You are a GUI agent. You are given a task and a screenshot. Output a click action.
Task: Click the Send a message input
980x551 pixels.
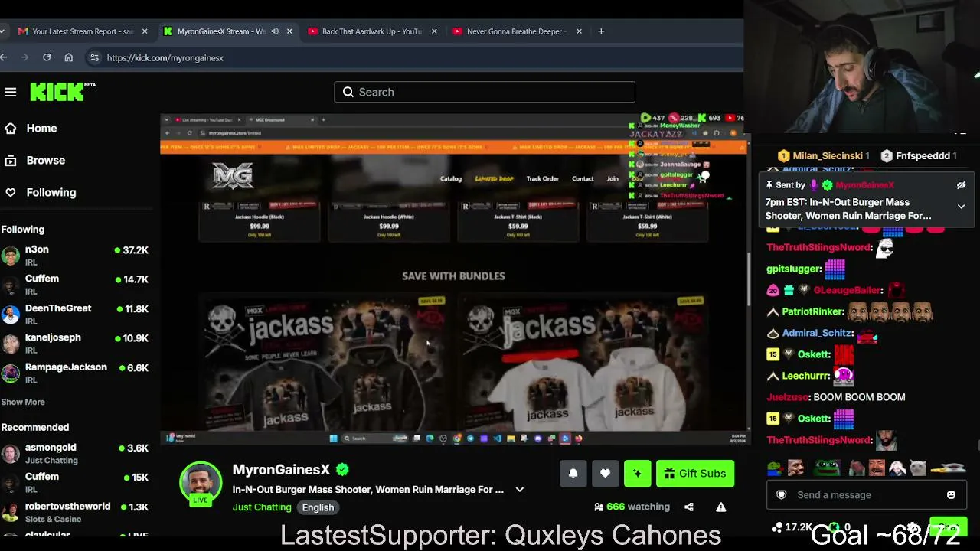click(x=866, y=495)
